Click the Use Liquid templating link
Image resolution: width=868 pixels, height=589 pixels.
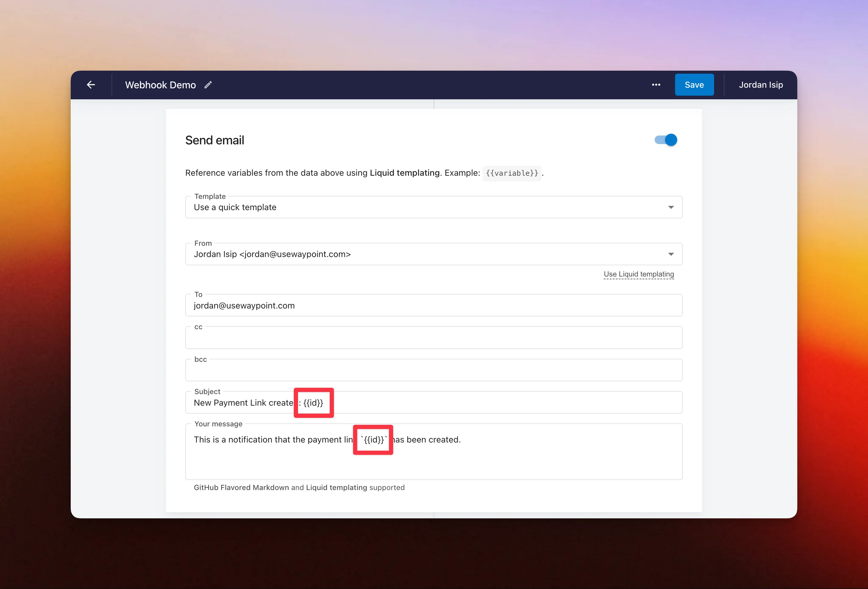(x=638, y=274)
